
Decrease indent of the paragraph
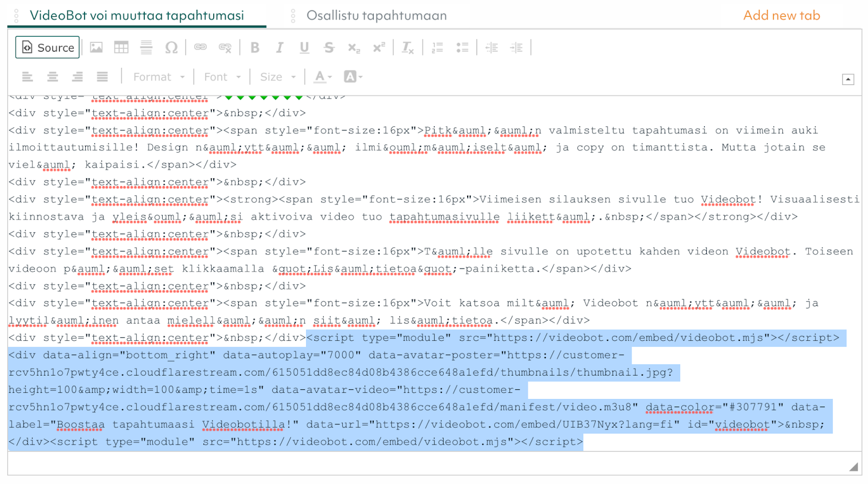pyautogui.click(x=492, y=48)
